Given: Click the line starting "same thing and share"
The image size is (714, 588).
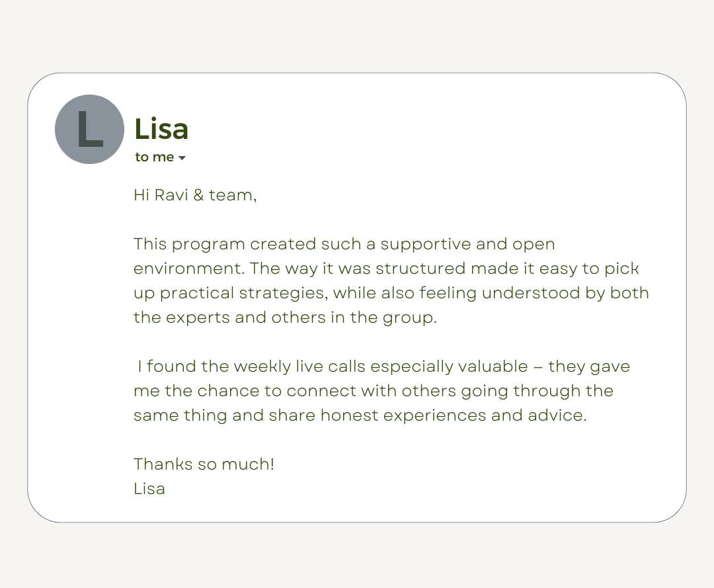Looking at the screenshot, I should 360,415.
